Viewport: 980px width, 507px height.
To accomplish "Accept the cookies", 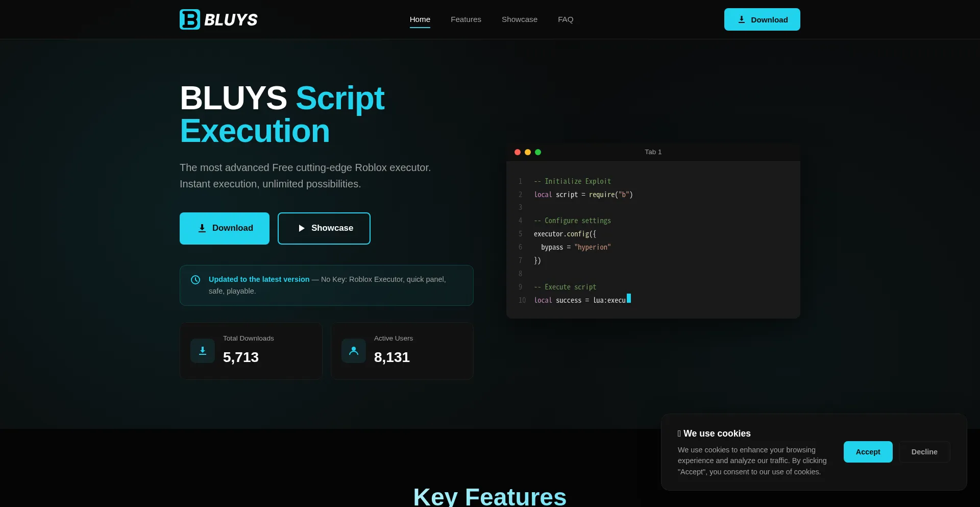I will [868, 452].
